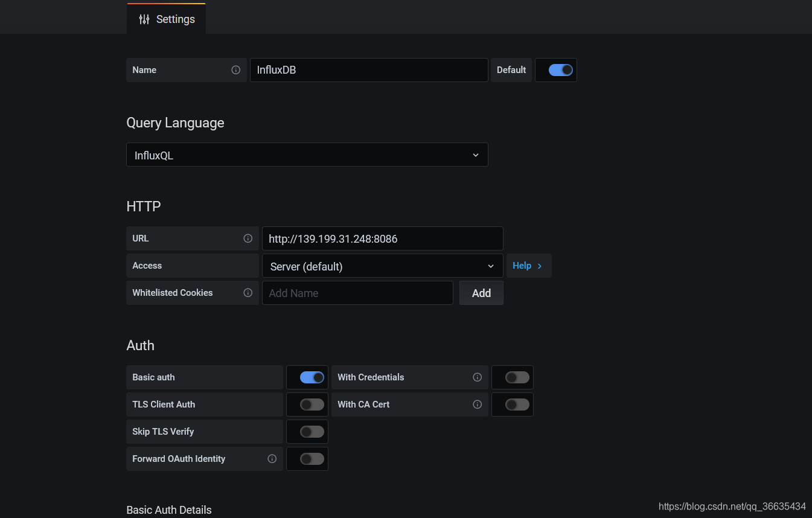Click the Basic auth label
812x518 pixels.
click(153, 377)
